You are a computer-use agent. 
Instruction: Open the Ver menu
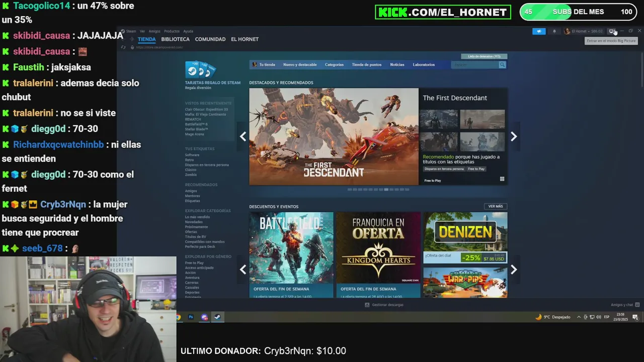click(142, 31)
